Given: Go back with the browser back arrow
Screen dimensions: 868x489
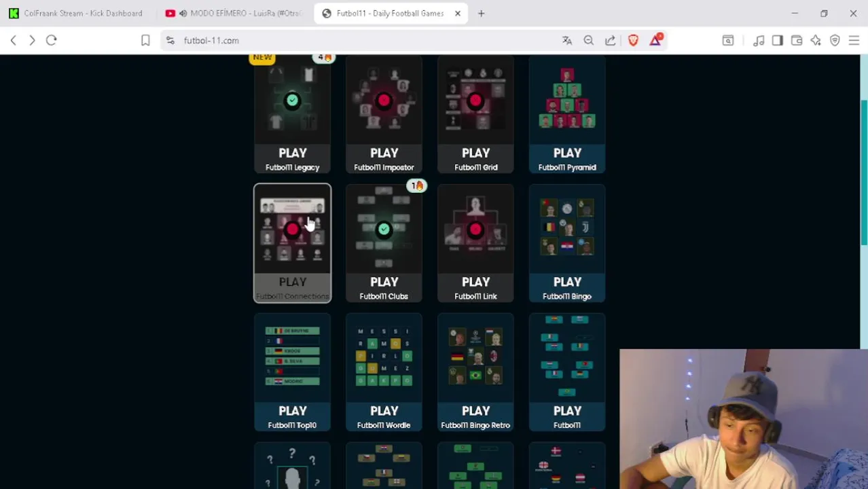Looking at the screenshot, I should click(13, 41).
